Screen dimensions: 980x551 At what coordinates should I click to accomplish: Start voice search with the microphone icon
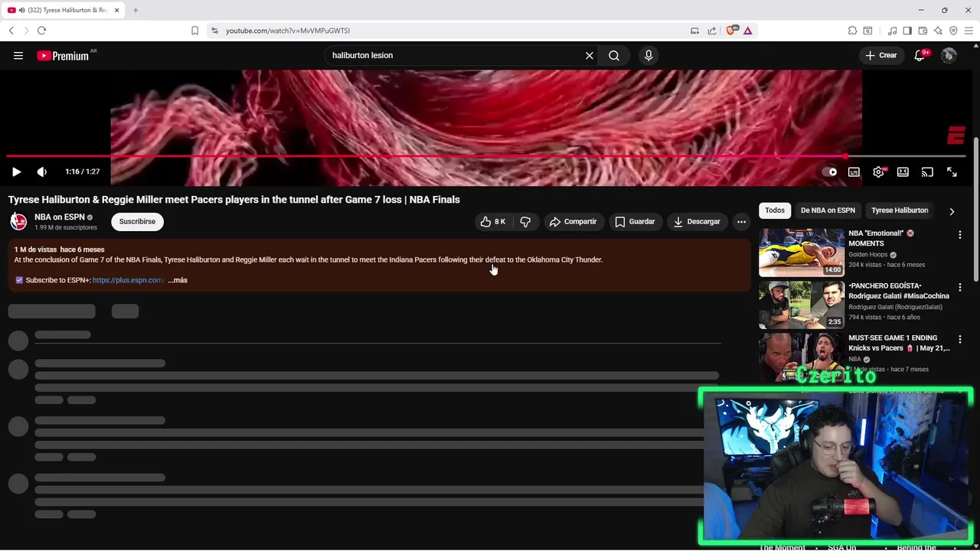tap(648, 55)
